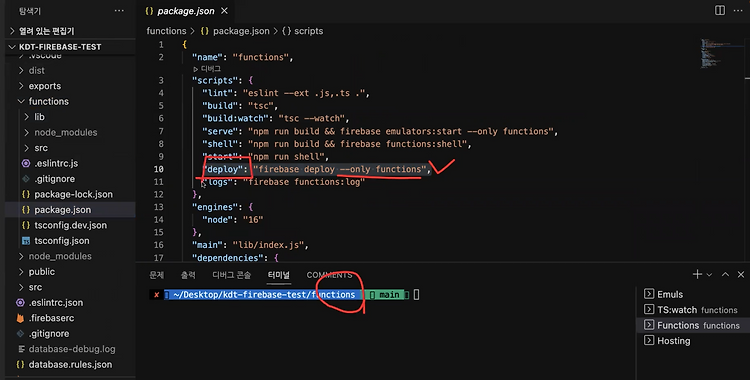Switch to the COMMENTS panel tab
This screenshot has height=380, width=750.
[330, 275]
